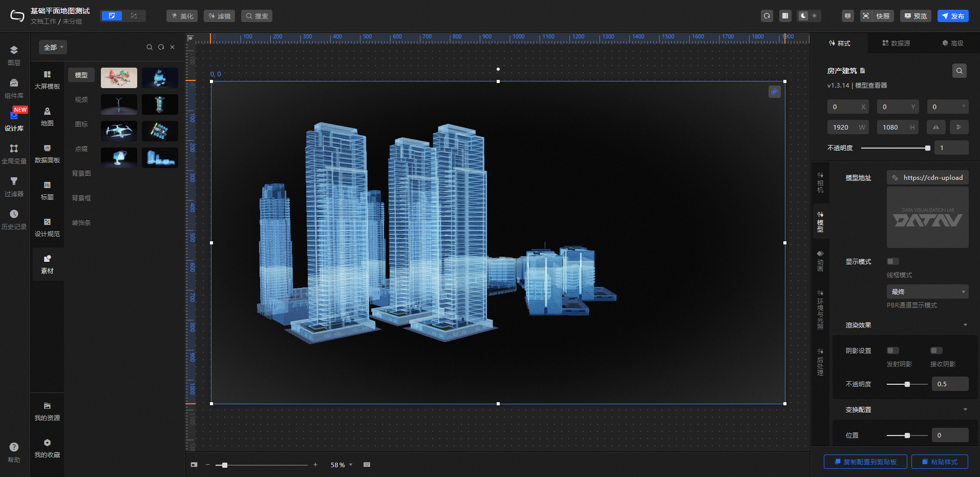Click the 滤镜 filter button

(220, 16)
